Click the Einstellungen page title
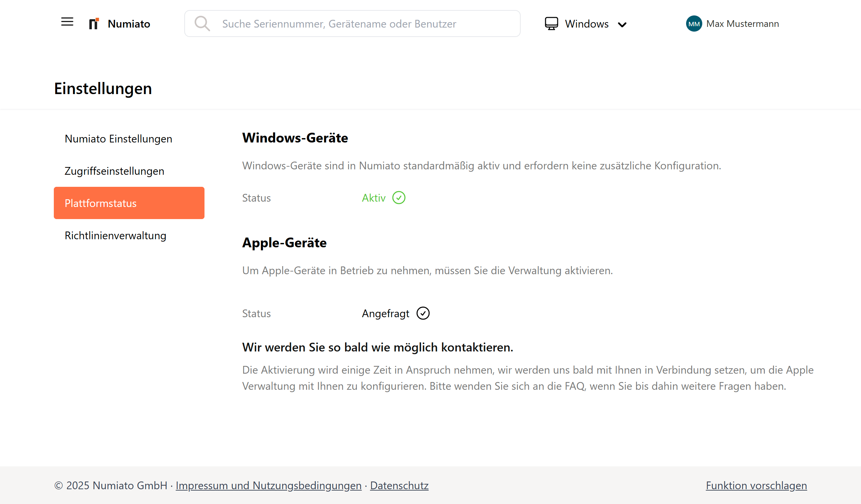The image size is (861, 504). (103, 88)
